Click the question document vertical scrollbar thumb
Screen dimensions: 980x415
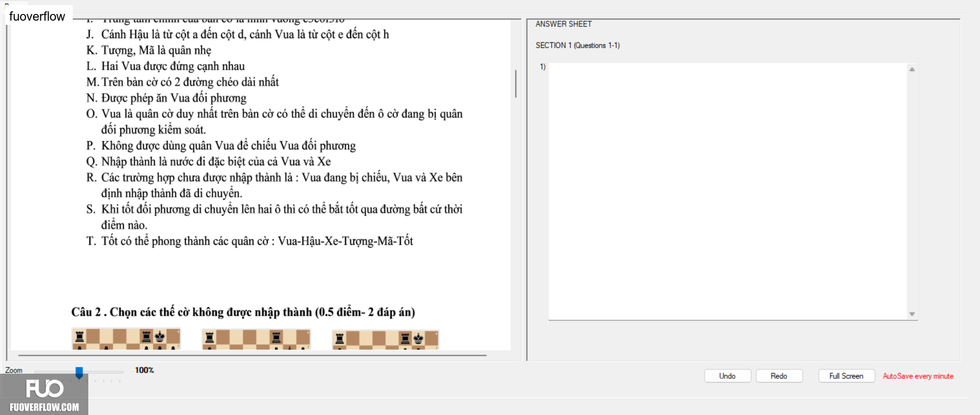tap(515, 84)
